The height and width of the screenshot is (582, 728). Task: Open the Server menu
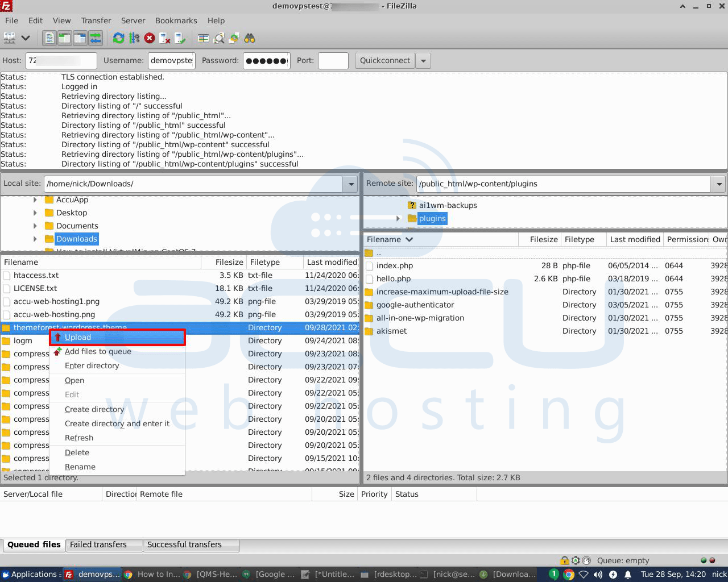click(x=133, y=20)
